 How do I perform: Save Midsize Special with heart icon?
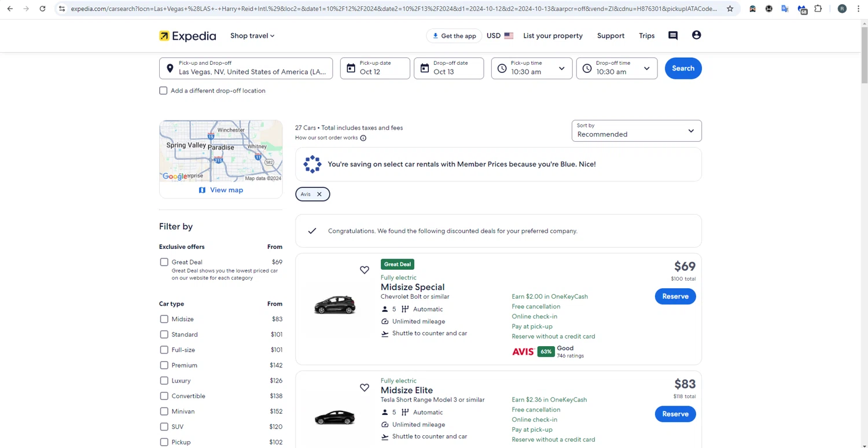[365, 270]
